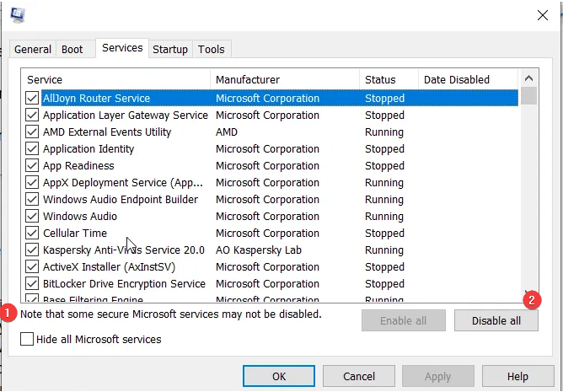Viewport: 563px width, 392px height.
Task: Open Help for System Configuration
Action: pyautogui.click(x=517, y=377)
